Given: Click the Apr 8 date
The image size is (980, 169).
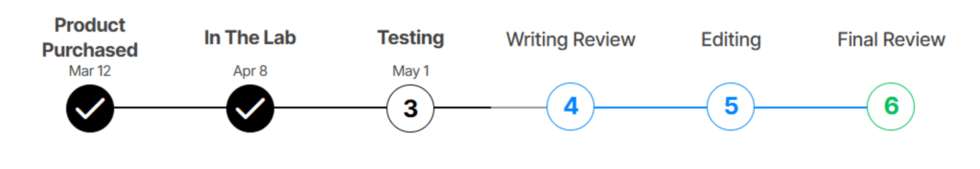Looking at the screenshot, I should [x=250, y=71].
